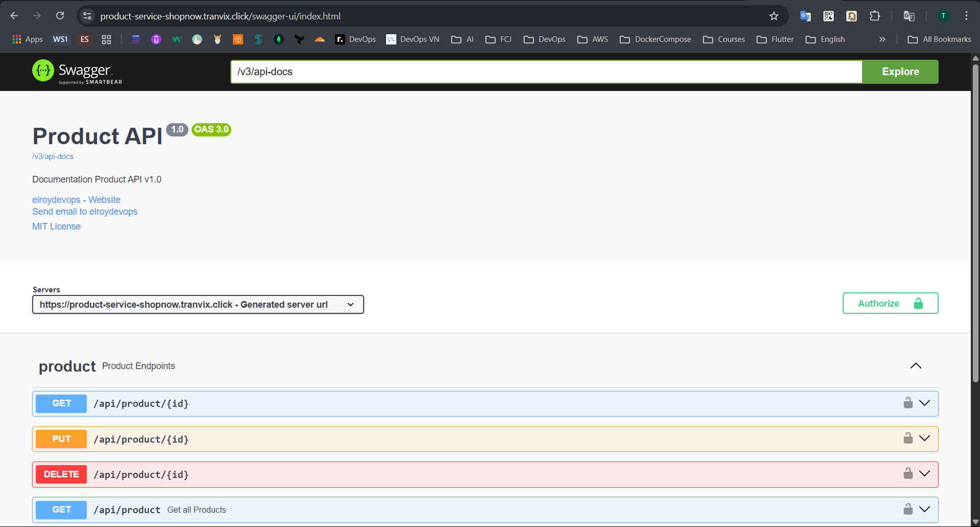Viewport: 980px width, 527px height.
Task: Focus the /v3/api-docs URL input field
Action: click(x=546, y=72)
